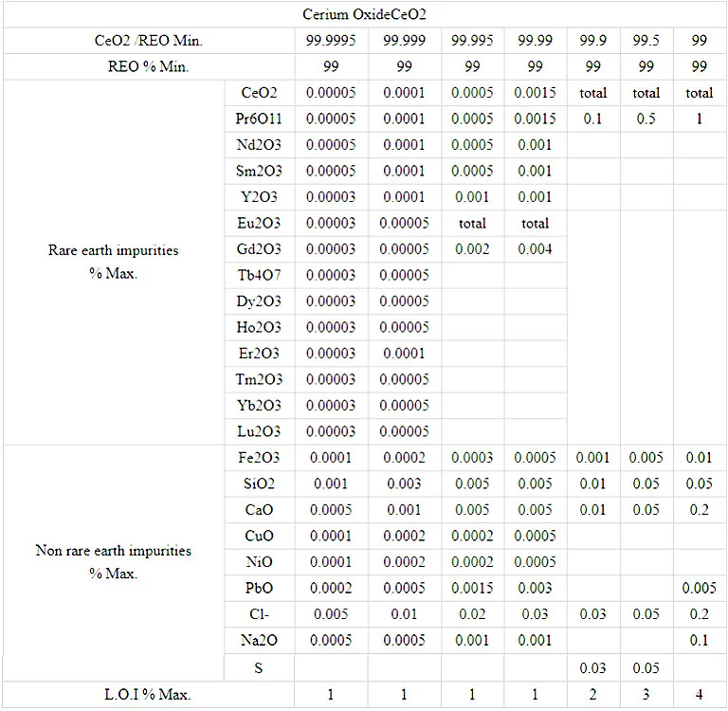Click the 'CeO2 /REO Min.' row header
Image resolution: width=728 pixels, height=711 pixels.
pyautogui.click(x=149, y=41)
